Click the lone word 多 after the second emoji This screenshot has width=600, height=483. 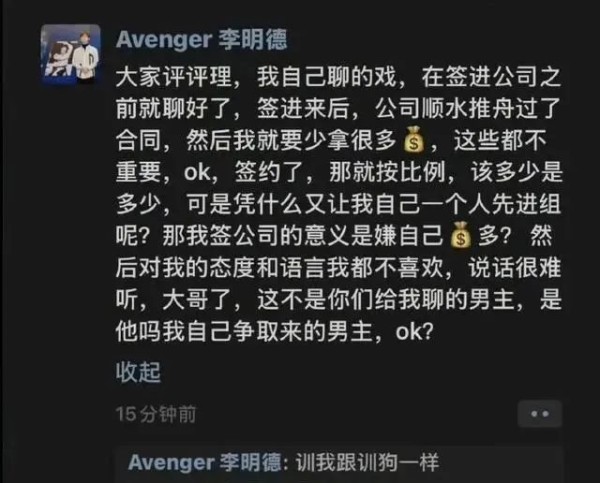(x=488, y=236)
